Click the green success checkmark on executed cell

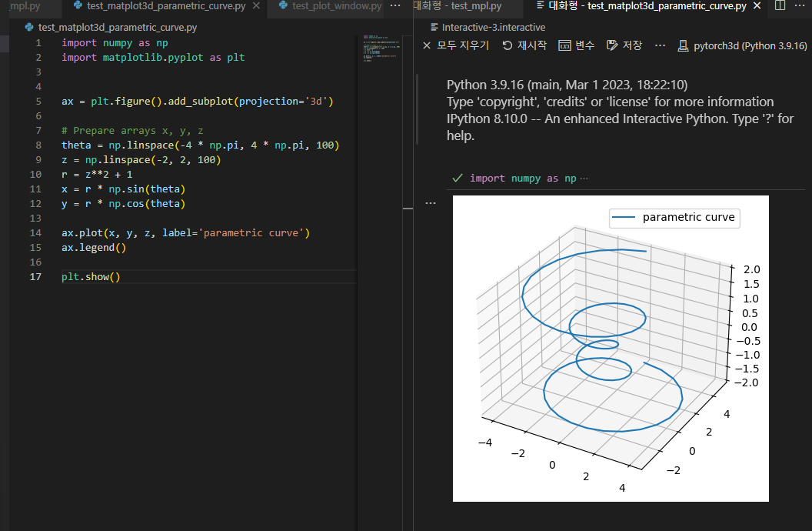(x=458, y=179)
